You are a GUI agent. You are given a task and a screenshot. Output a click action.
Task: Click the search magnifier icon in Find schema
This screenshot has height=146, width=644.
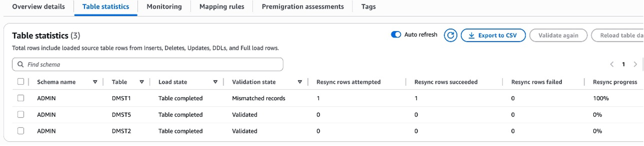tap(20, 65)
